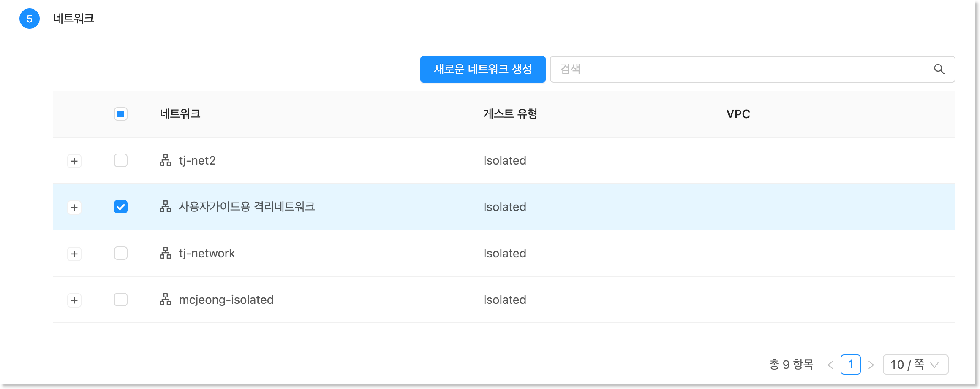Select page 1 in pagination

pyautogui.click(x=850, y=365)
